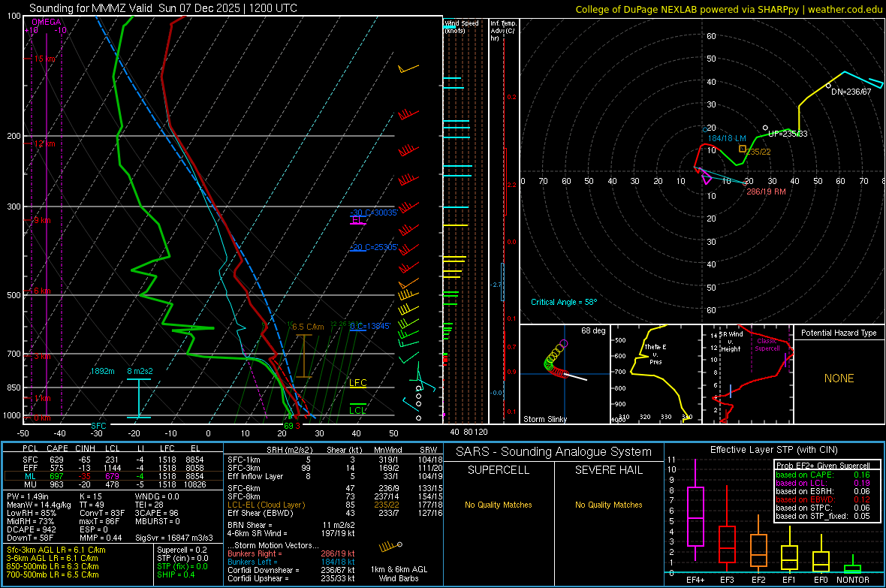Click the SRH (m2/s2) column header
This screenshot has height=588, width=886.
click(289, 450)
